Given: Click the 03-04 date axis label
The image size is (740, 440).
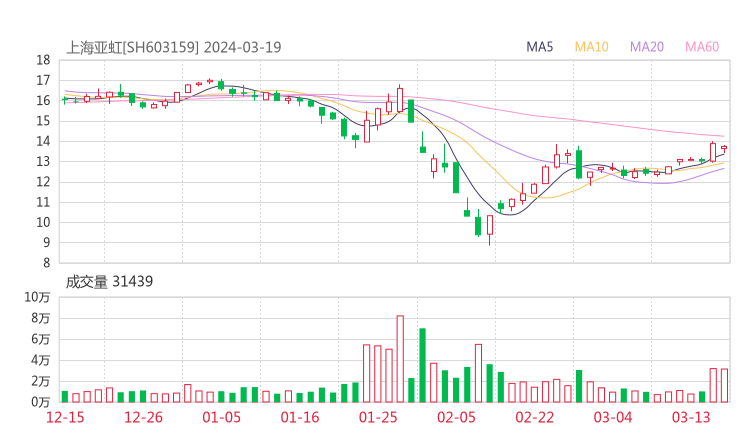Looking at the screenshot, I should 613,417.
